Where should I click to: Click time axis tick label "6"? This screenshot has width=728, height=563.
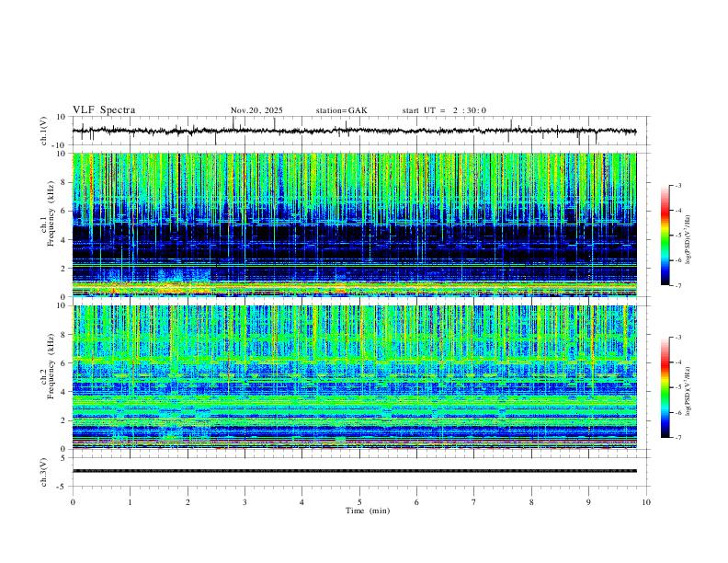pos(416,502)
